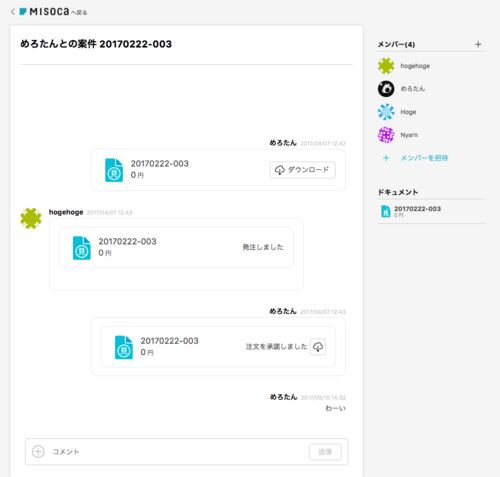Click ドキュメント section heading
Screen dimensions: 500x477
(x=397, y=192)
